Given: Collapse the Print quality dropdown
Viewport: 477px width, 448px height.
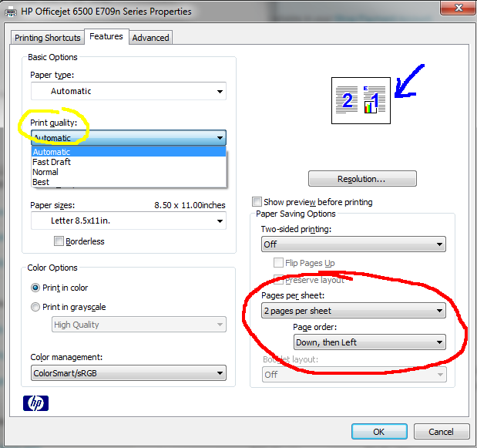Looking at the screenshot, I should click(x=129, y=137).
